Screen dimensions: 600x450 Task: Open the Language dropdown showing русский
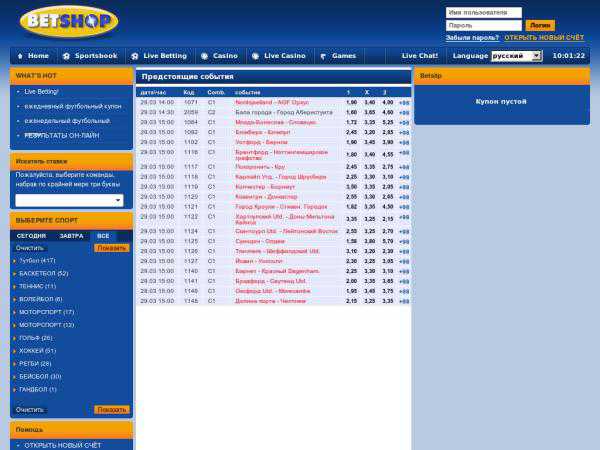click(x=516, y=56)
